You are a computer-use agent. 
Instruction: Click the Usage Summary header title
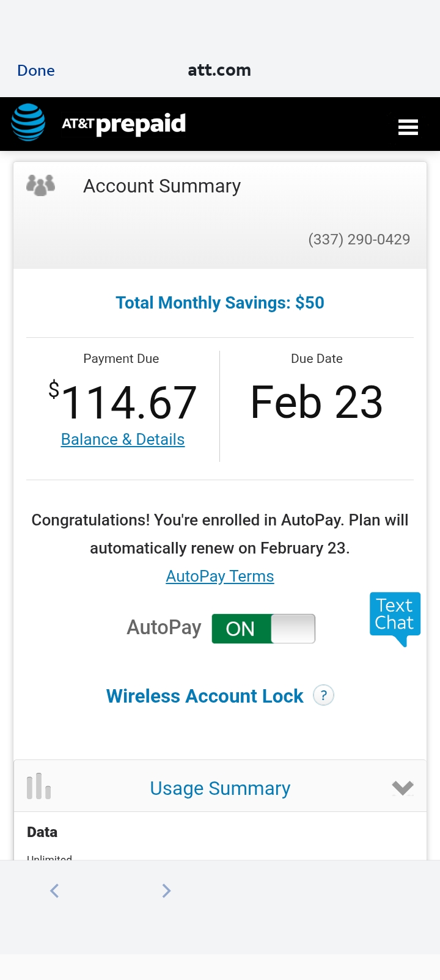click(220, 788)
